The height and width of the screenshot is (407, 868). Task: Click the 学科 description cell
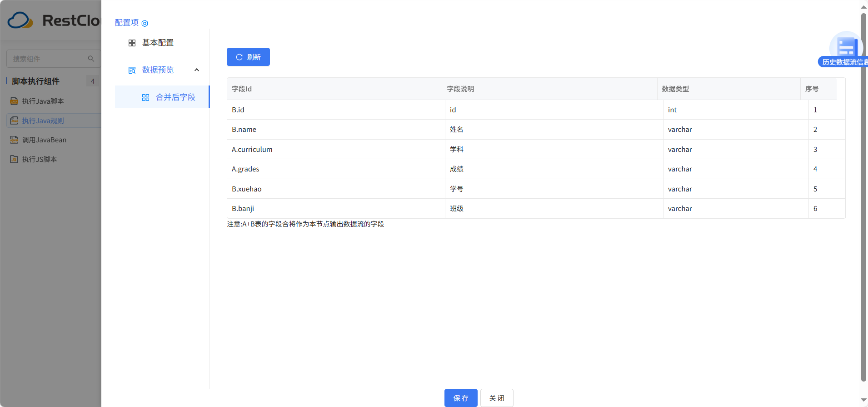click(x=554, y=149)
